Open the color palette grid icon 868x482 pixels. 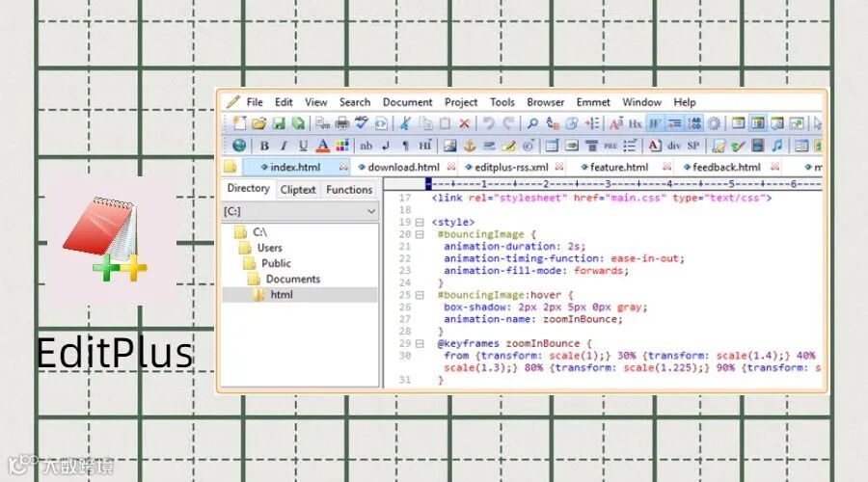pyautogui.click(x=342, y=146)
